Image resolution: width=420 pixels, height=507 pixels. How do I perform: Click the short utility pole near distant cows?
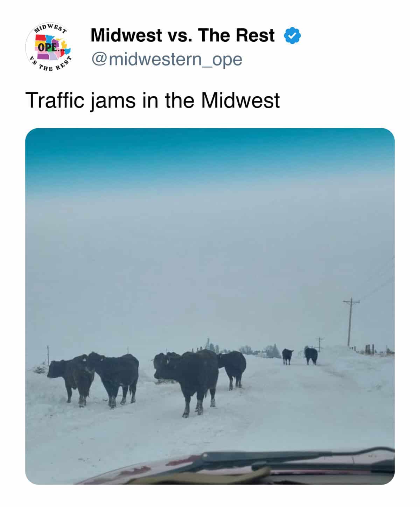[x=319, y=344]
